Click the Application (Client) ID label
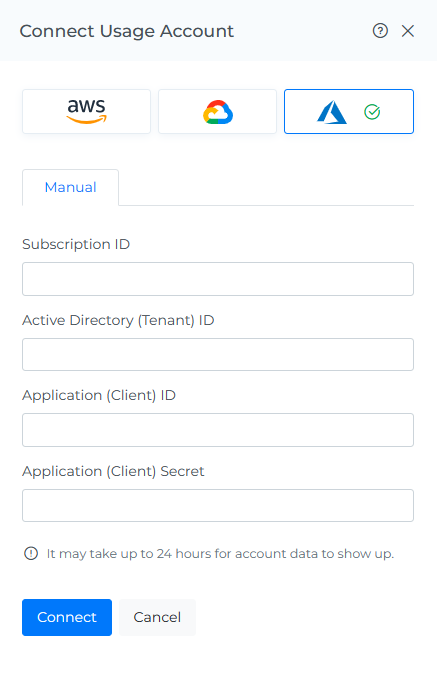Viewport: 437px width, 681px height. tap(99, 396)
